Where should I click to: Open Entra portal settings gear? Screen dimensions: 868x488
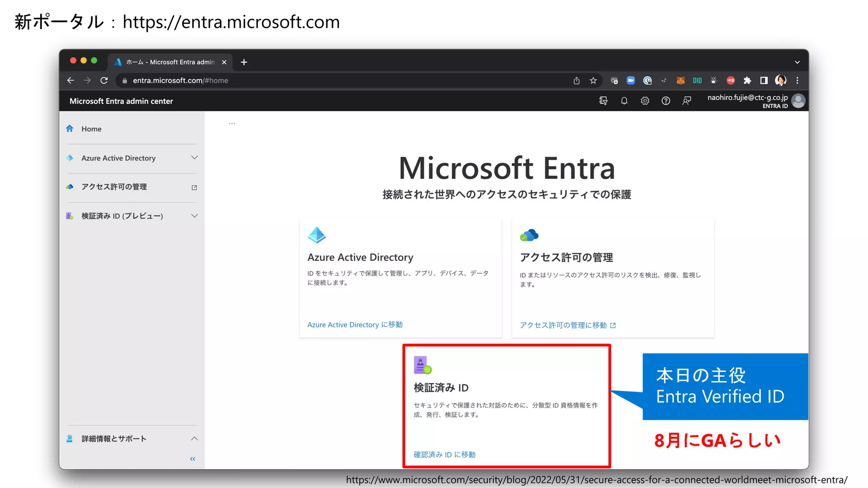click(645, 101)
